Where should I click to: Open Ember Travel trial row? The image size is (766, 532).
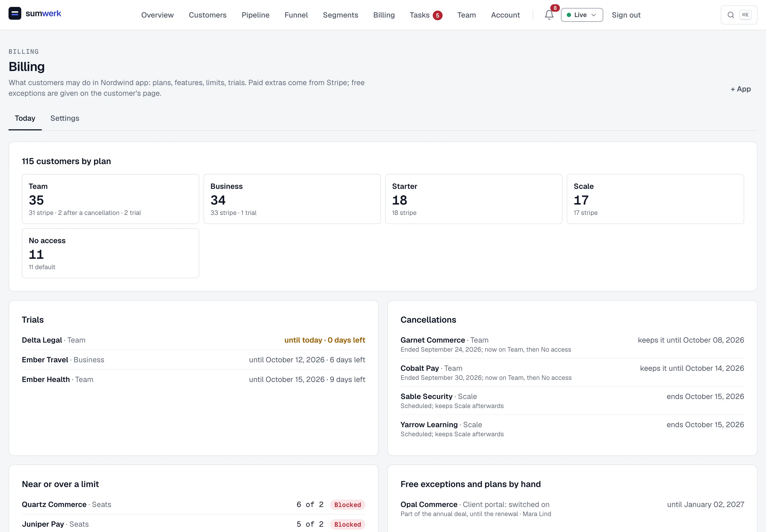193,360
